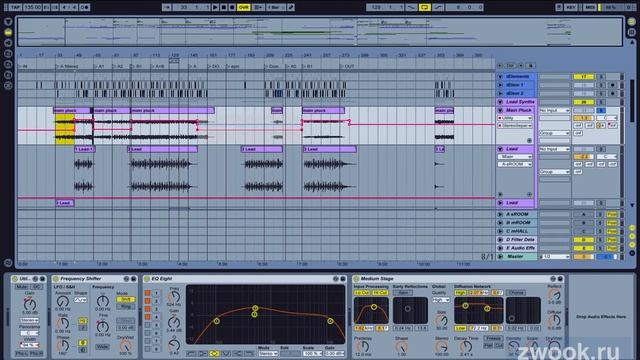Screen dimensions: 640x360
Task: Select the first main pluck clip
Action: (72, 110)
